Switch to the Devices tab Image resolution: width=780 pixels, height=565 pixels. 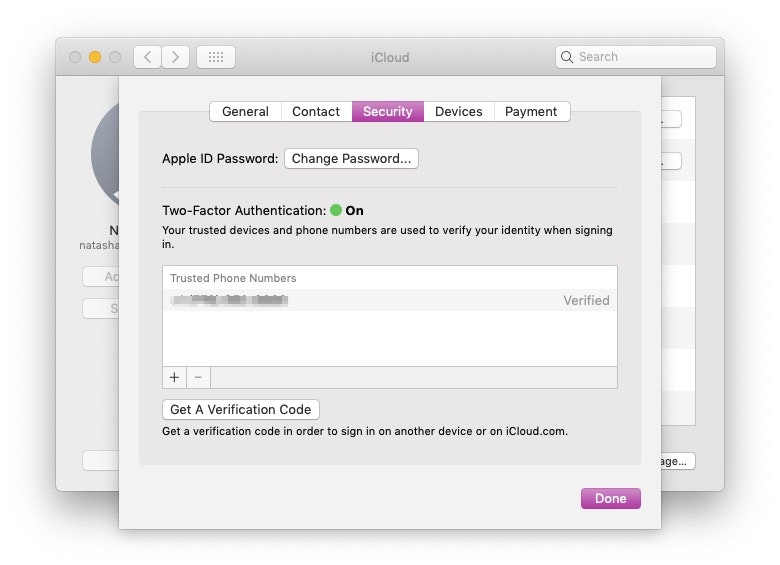coord(459,111)
